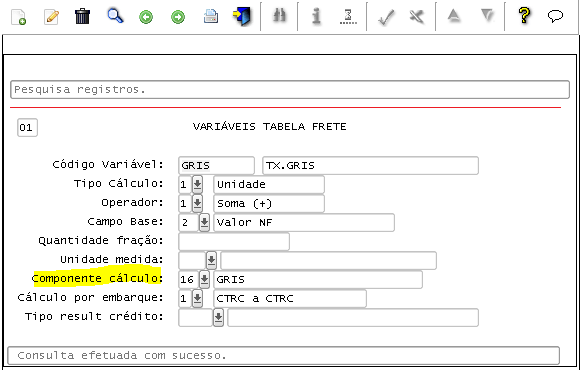Click the new record icon
The width and height of the screenshot is (584, 370).
click(18, 17)
